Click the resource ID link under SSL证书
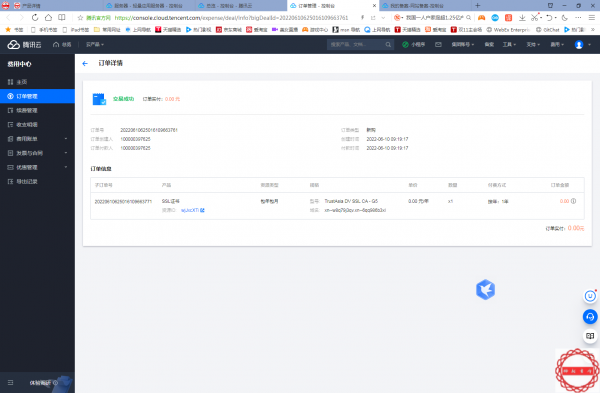The width and height of the screenshot is (600, 393). pos(189,210)
